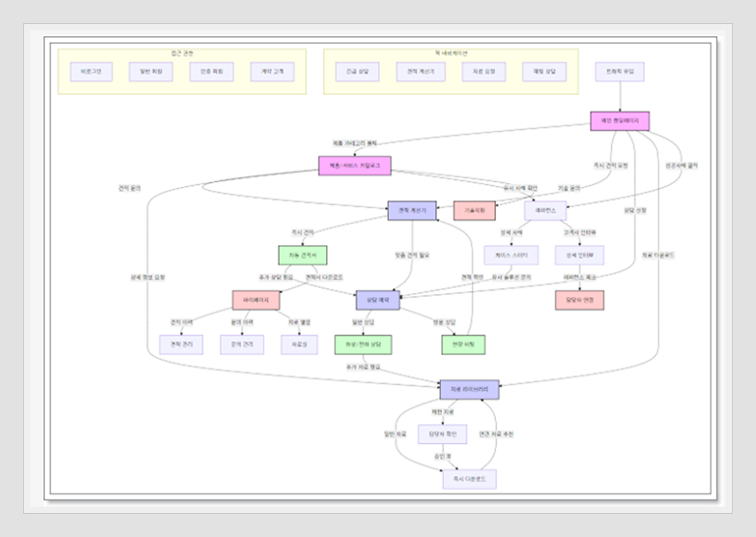Select the 케이스 스터디 node

(x=511, y=255)
